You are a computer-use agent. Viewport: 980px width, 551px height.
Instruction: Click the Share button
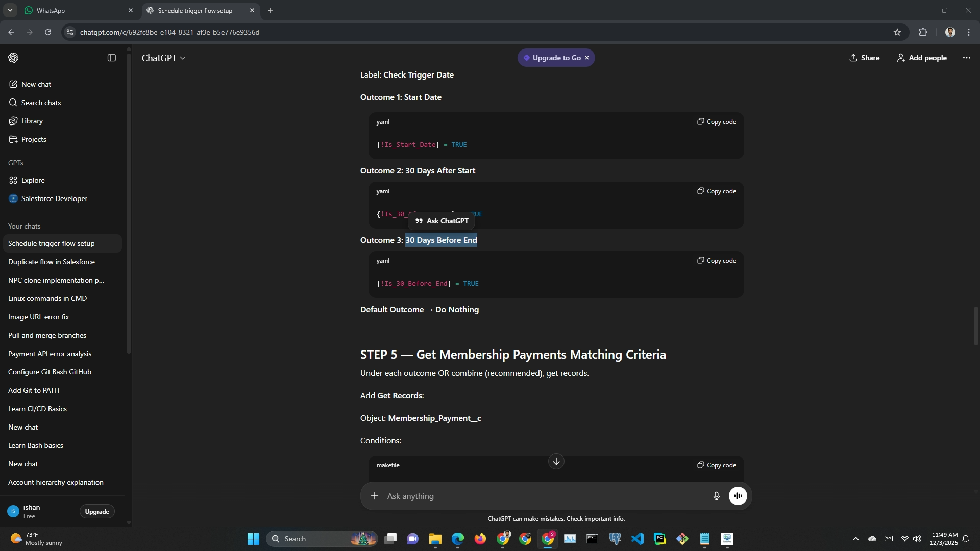[x=864, y=58]
